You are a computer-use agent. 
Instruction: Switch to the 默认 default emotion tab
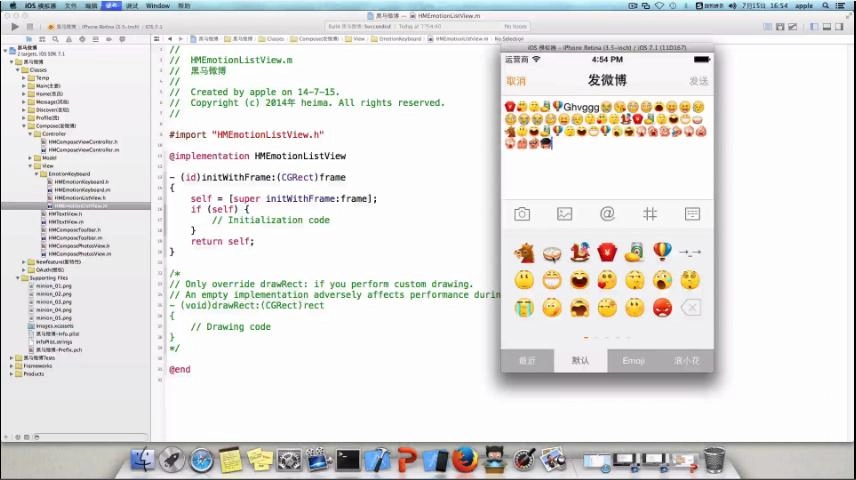(x=580, y=361)
